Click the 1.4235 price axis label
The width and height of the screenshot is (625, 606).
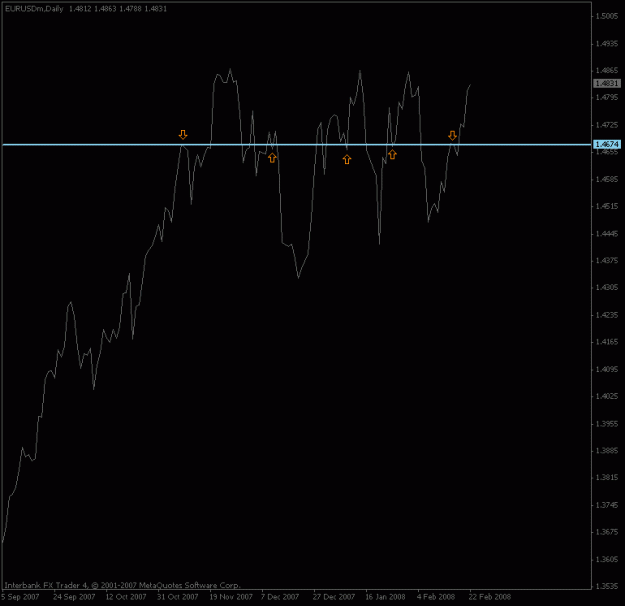click(607, 315)
